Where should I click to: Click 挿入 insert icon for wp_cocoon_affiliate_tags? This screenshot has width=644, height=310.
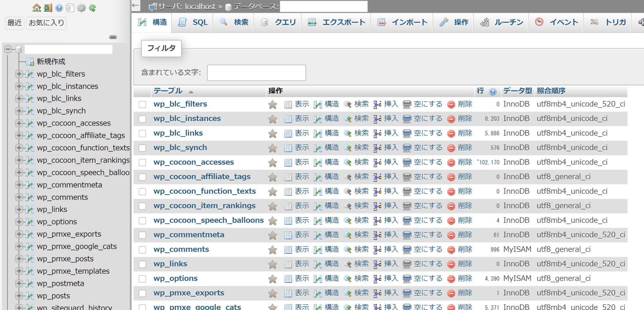[377, 177]
